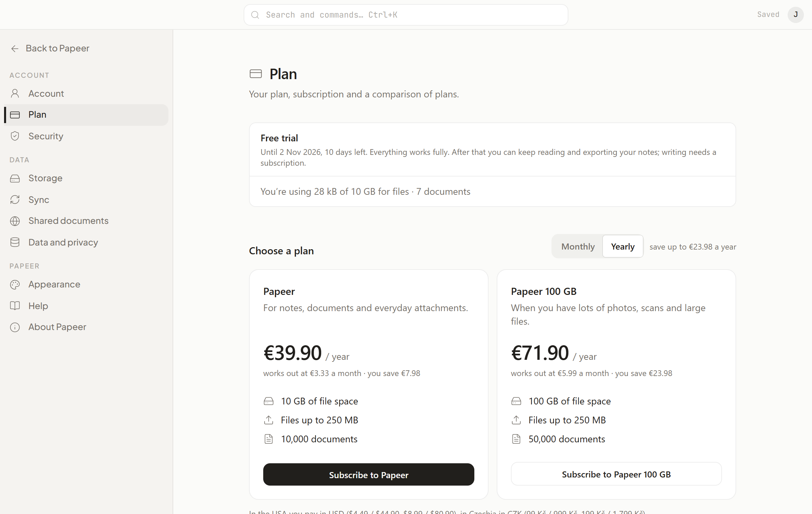Click the database icon beside Data and privacy

tap(15, 242)
